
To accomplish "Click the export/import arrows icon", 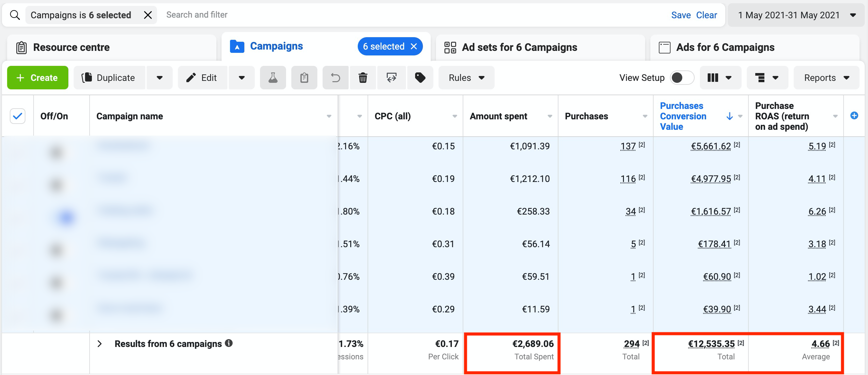I will pos(391,78).
